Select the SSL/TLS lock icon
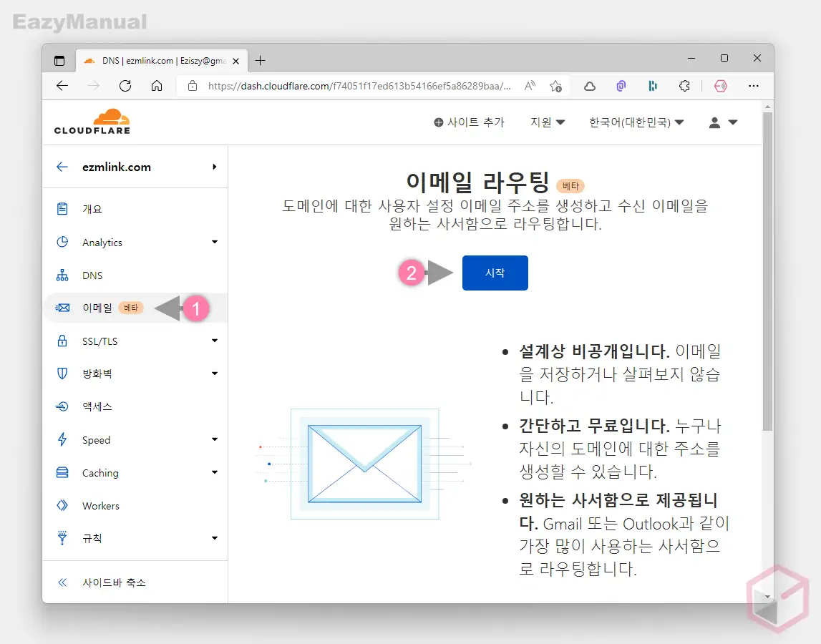Viewport: 821px width, 644px height. (63, 341)
